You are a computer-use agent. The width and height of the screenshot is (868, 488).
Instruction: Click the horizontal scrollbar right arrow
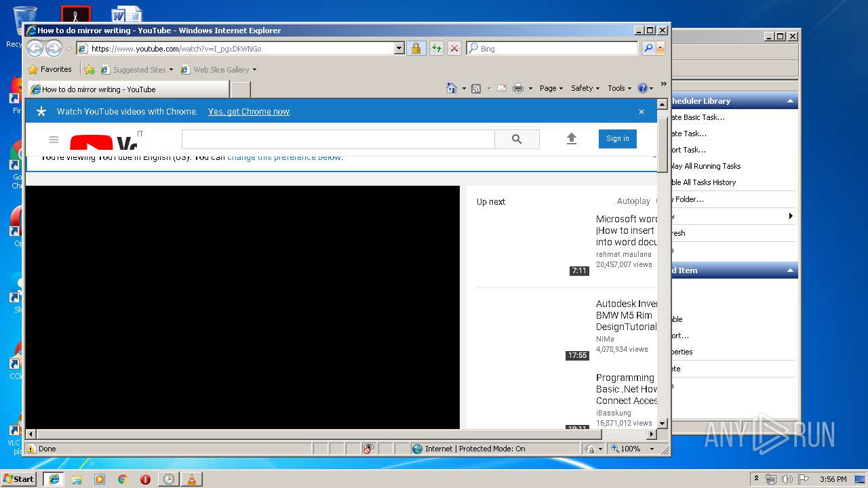click(x=652, y=434)
